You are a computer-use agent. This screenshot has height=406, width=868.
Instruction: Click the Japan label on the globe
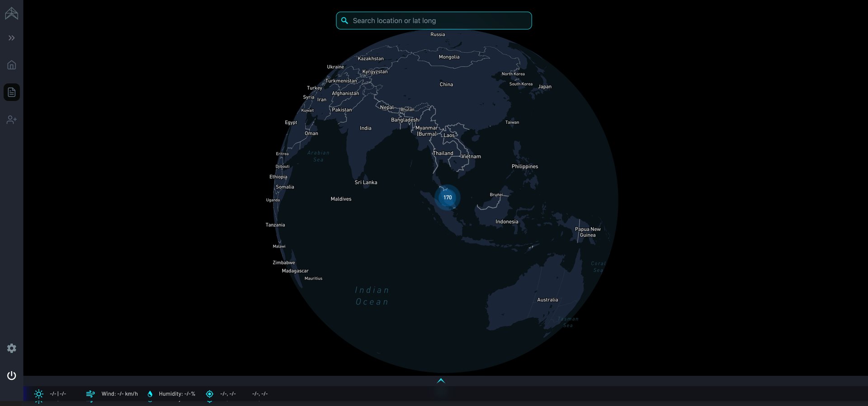click(x=545, y=87)
